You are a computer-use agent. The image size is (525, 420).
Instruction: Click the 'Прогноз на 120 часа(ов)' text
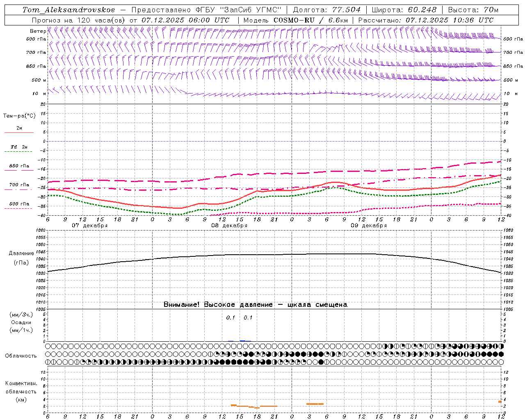[x=79, y=20]
